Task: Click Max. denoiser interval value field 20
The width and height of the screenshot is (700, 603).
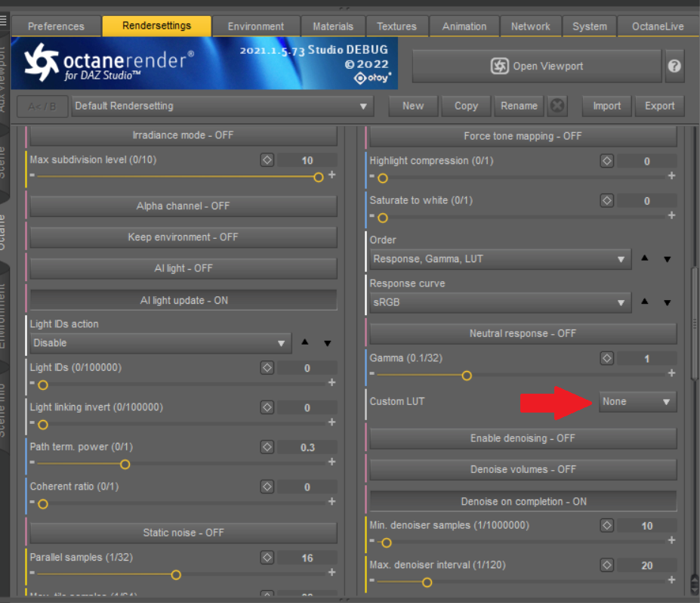Action: coord(647,565)
